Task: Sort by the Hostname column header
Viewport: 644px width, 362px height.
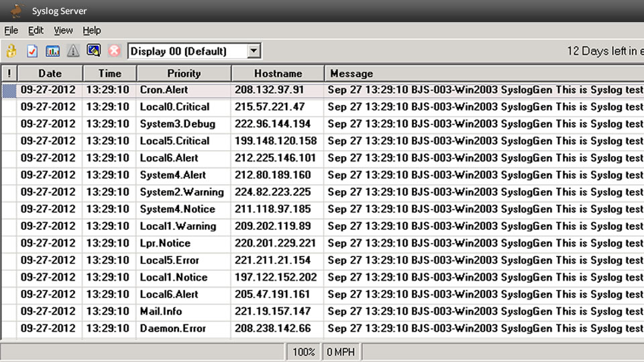Action: pos(278,74)
